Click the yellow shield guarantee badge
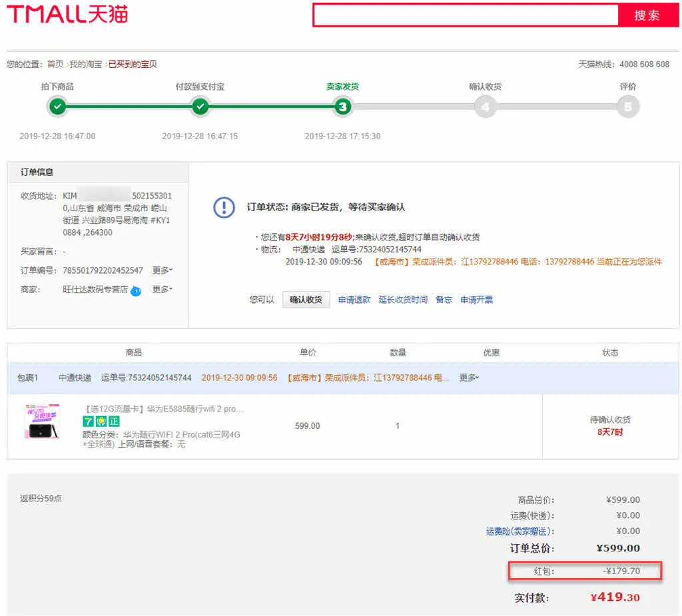Viewport: 682px width, 616px height. (101, 422)
